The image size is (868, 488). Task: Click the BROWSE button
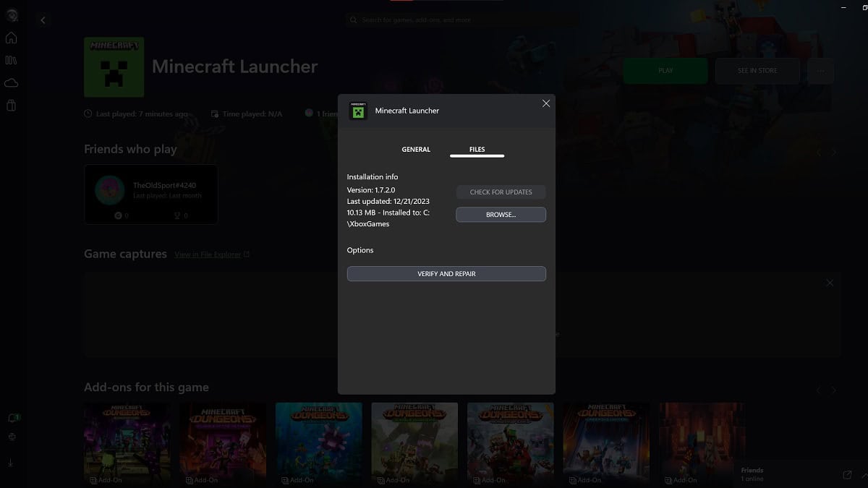(x=501, y=214)
